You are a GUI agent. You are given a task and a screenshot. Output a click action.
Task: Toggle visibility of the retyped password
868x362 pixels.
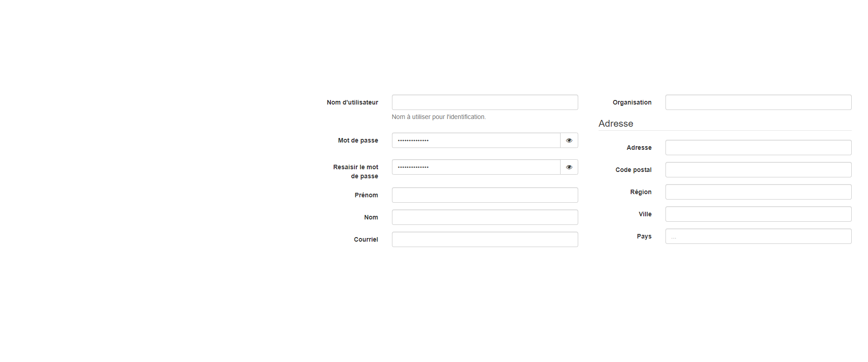(569, 167)
